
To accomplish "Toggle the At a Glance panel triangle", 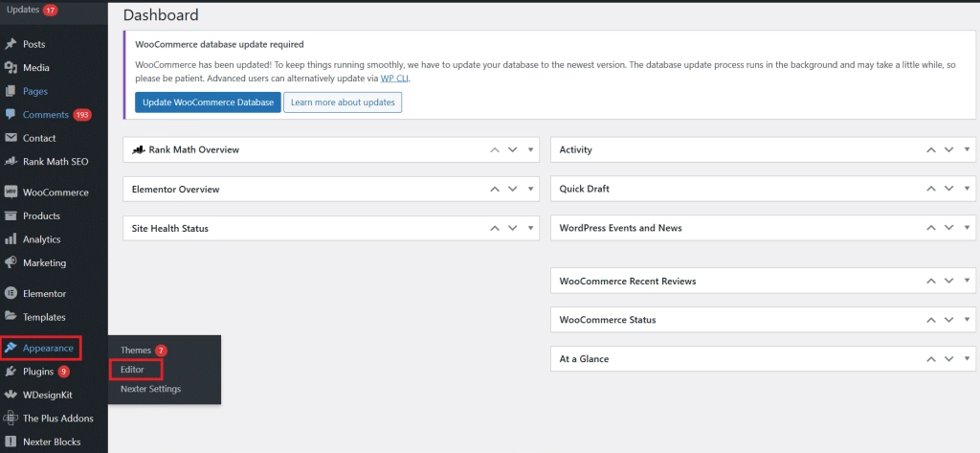I will pos(967,359).
